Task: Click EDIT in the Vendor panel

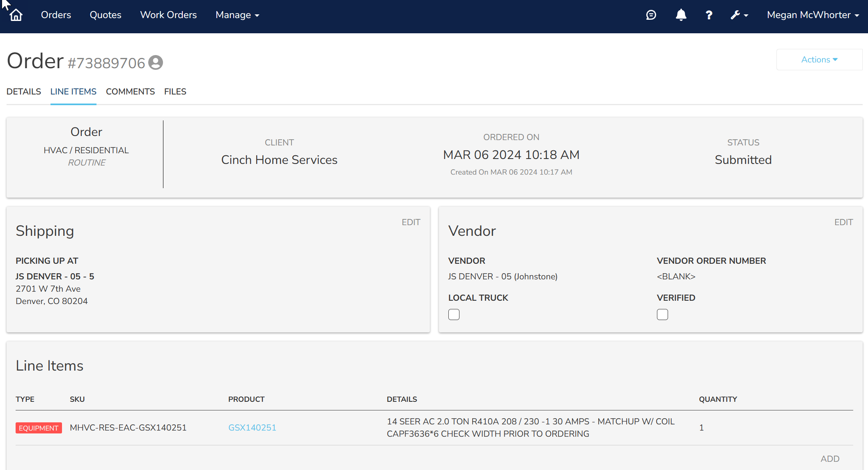Action: point(843,222)
